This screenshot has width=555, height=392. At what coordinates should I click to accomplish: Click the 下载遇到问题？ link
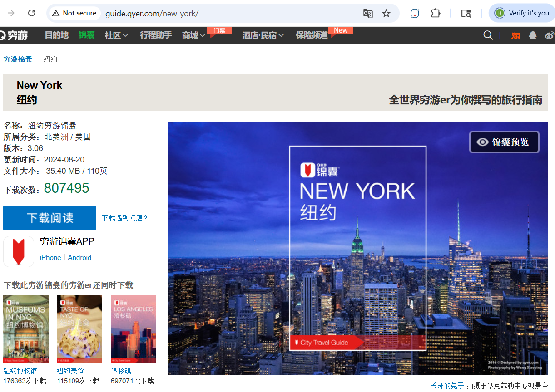pos(125,218)
